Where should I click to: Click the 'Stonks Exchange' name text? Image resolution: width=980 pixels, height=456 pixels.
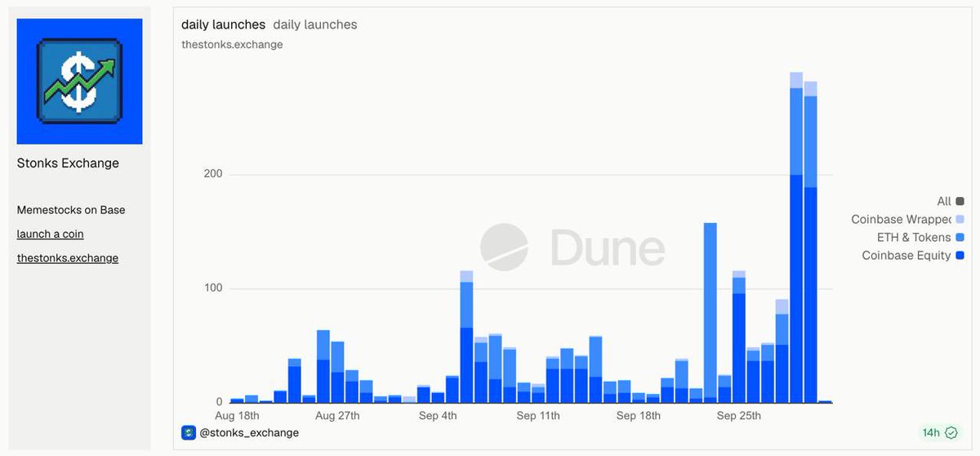click(x=68, y=163)
